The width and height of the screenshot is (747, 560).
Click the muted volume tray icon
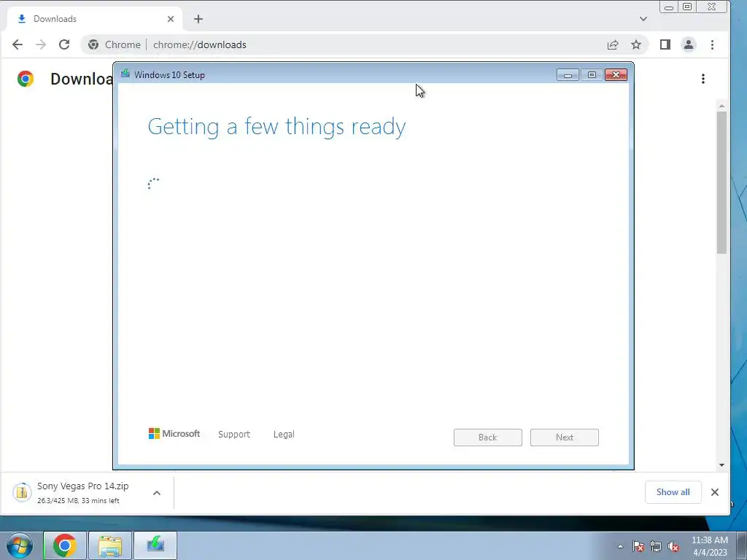pyautogui.click(x=673, y=546)
